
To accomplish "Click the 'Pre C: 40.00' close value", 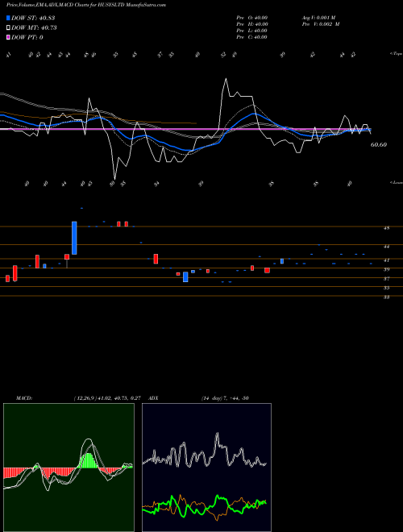I will 251,37.
